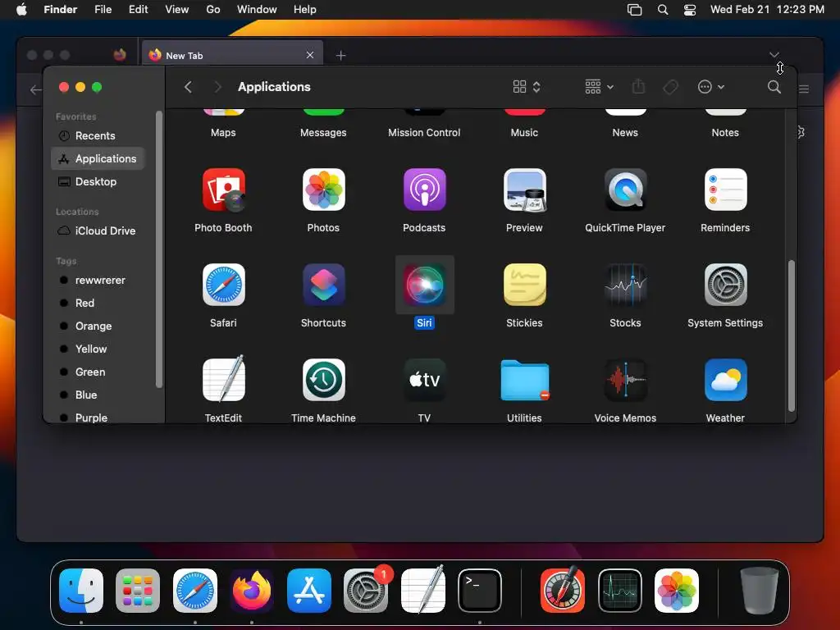This screenshot has width=840, height=630.
Task: Select the Utilities folder
Action: point(524,380)
